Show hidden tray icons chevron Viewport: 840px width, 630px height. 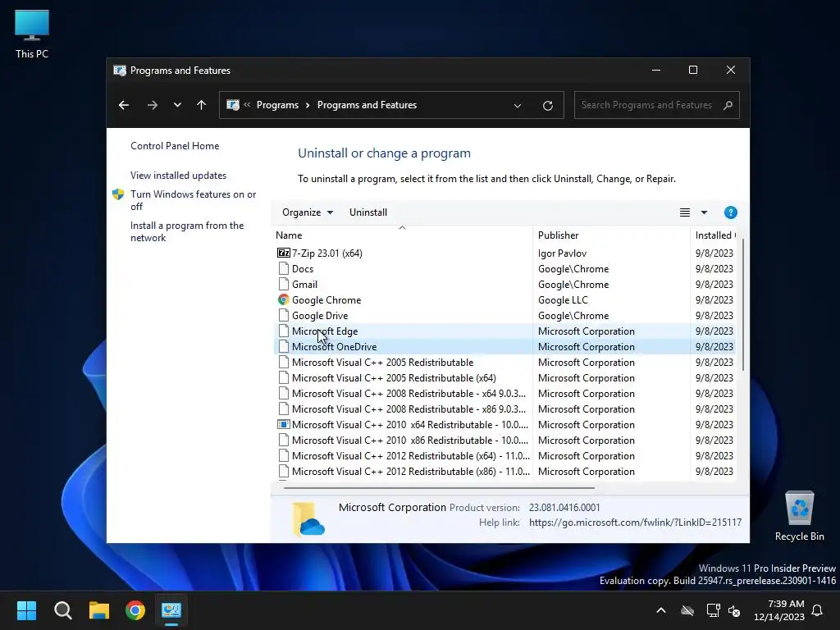(x=661, y=610)
